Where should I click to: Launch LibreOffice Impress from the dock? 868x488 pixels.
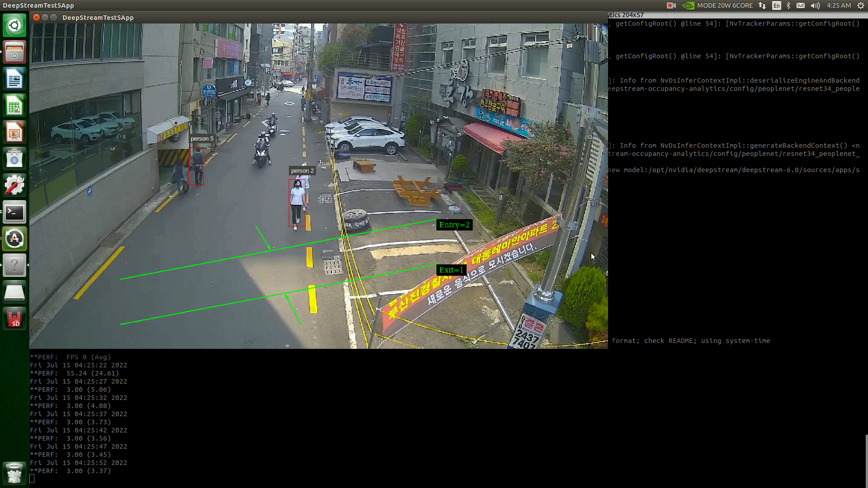click(14, 132)
